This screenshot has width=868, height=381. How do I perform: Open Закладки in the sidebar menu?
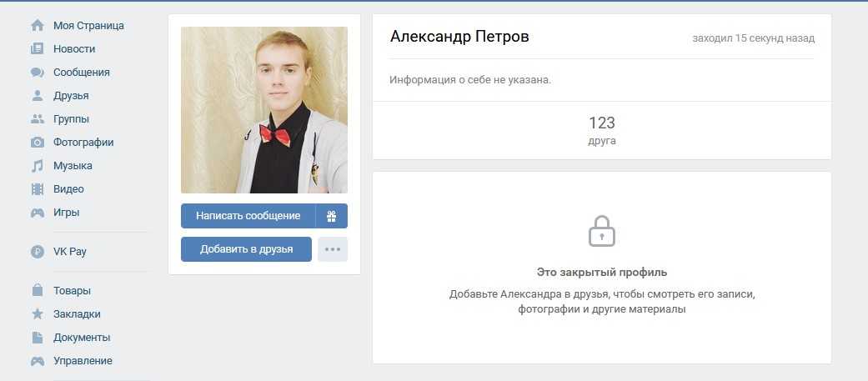(77, 314)
